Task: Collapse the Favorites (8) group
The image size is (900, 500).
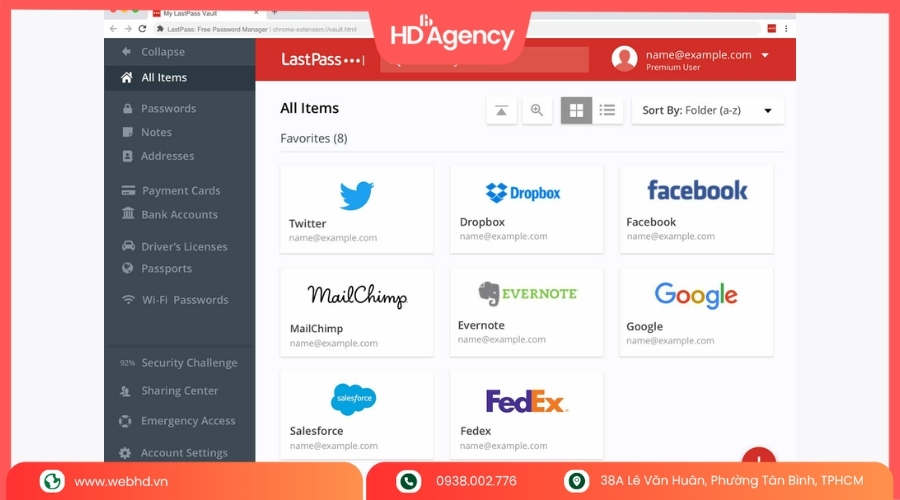Action: tap(313, 138)
